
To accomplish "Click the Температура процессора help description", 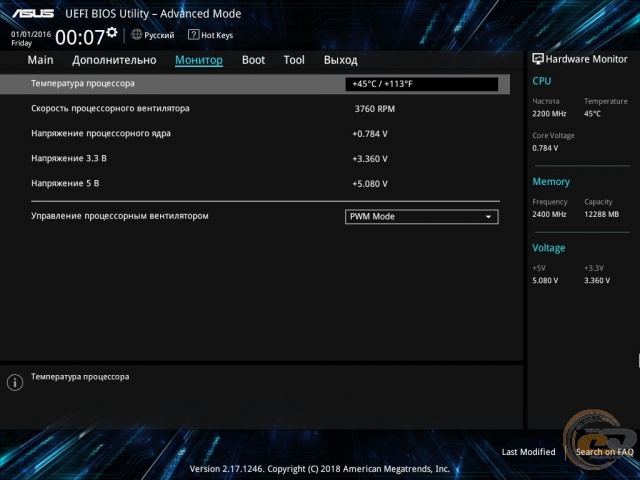I will [80, 377].
